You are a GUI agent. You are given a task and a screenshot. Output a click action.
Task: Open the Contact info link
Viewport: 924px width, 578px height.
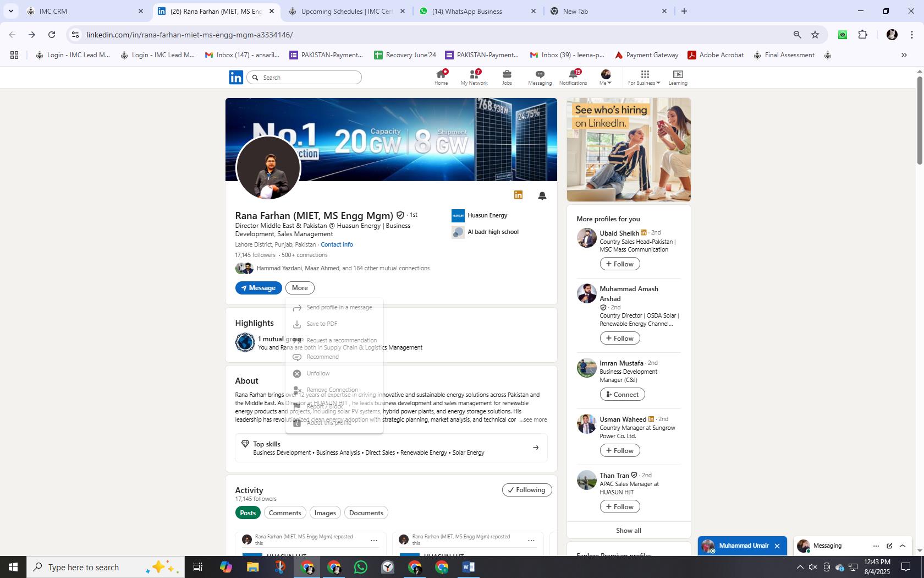337,244
